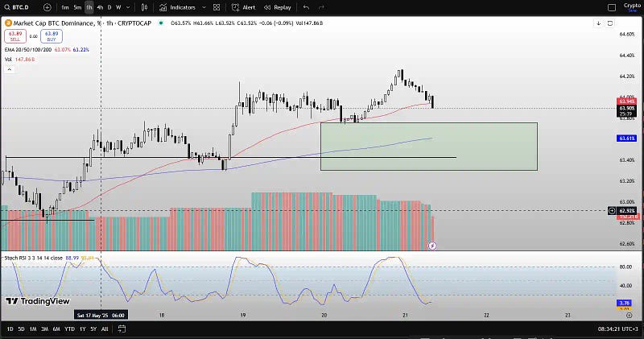Switch to the 5m timeframe
The height and width of the screenshot is (339, 644).
[x=77, y=7]
